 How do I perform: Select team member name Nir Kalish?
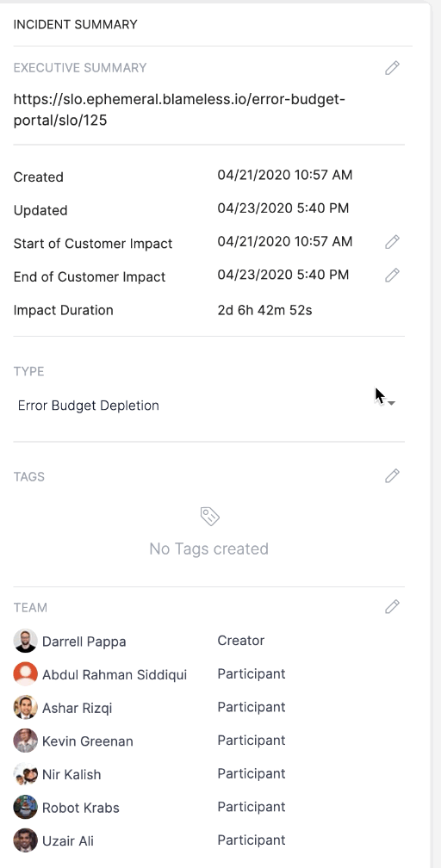pyautogui.click(x=71, y=774)
